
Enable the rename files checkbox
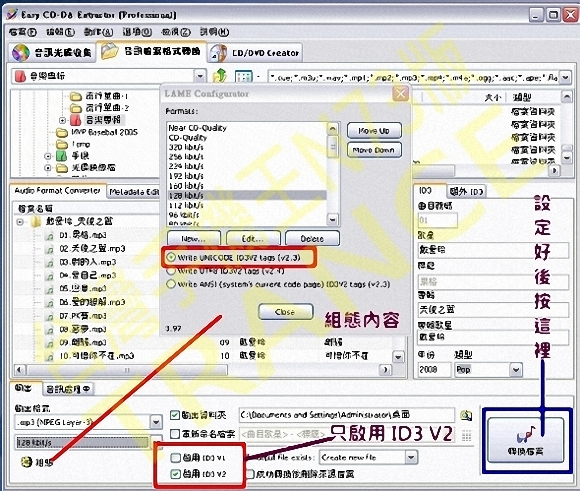point(175,434)
